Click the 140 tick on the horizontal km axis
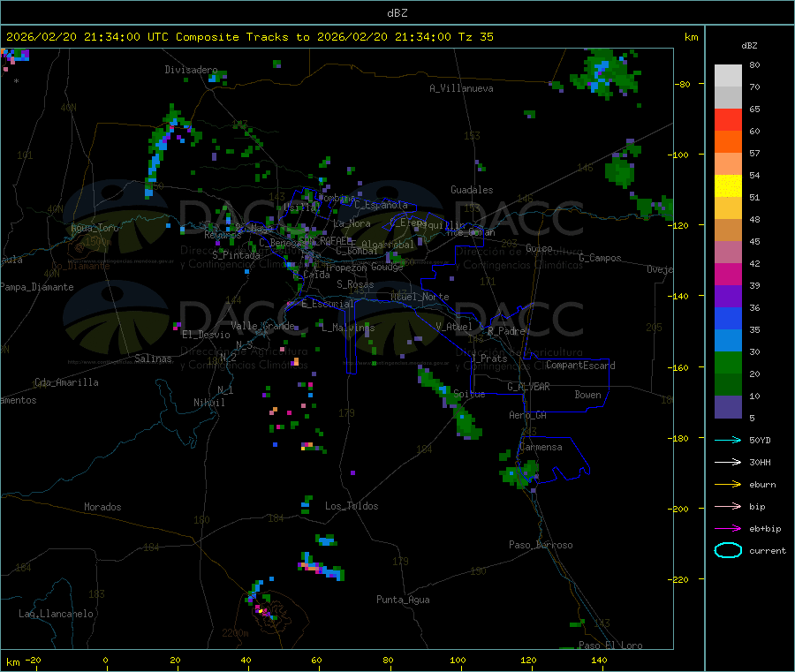 (x=599, y=660)
